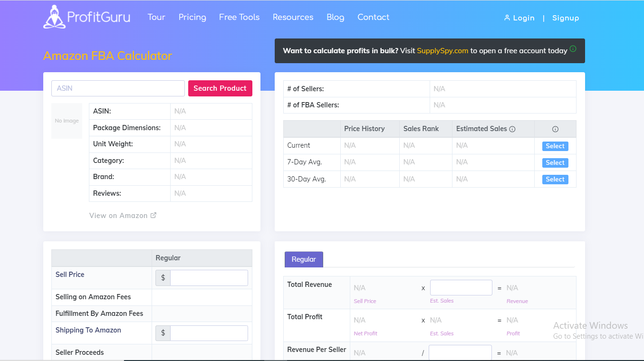Click the Sell Price row label

tap(70, 275)
